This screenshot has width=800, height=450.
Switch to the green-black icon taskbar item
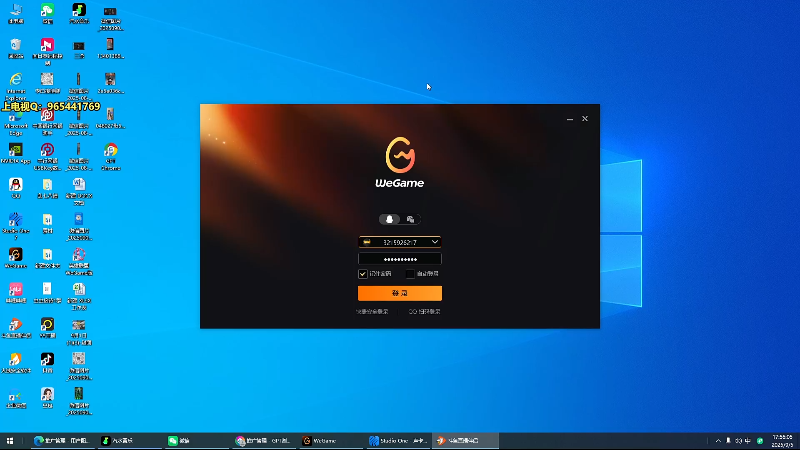pos(129,441)
